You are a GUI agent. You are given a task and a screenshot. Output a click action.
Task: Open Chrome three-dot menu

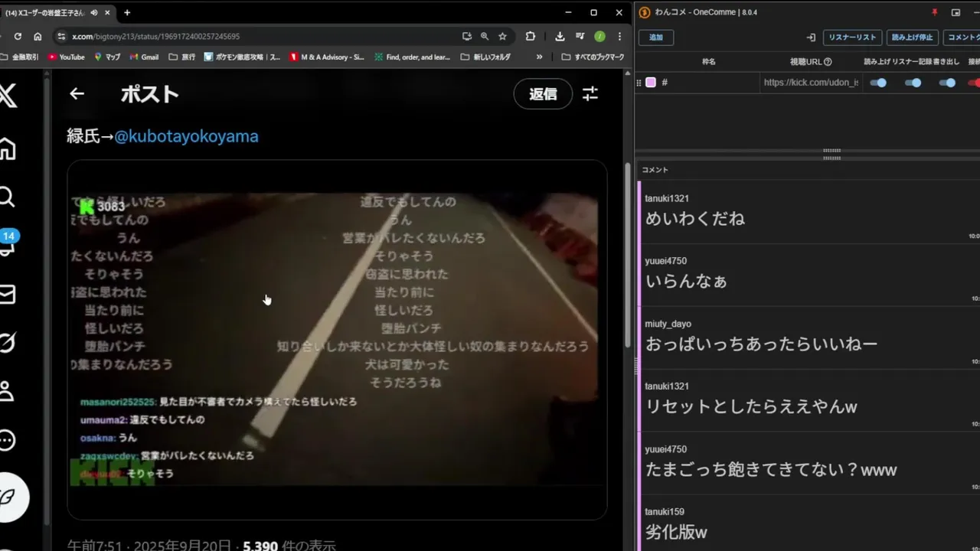pos(619,36)
